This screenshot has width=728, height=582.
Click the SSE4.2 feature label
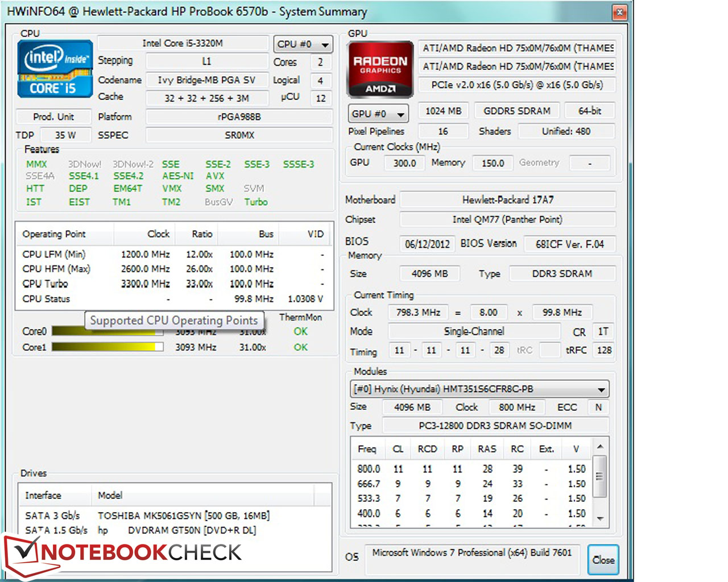pos(129,176)
